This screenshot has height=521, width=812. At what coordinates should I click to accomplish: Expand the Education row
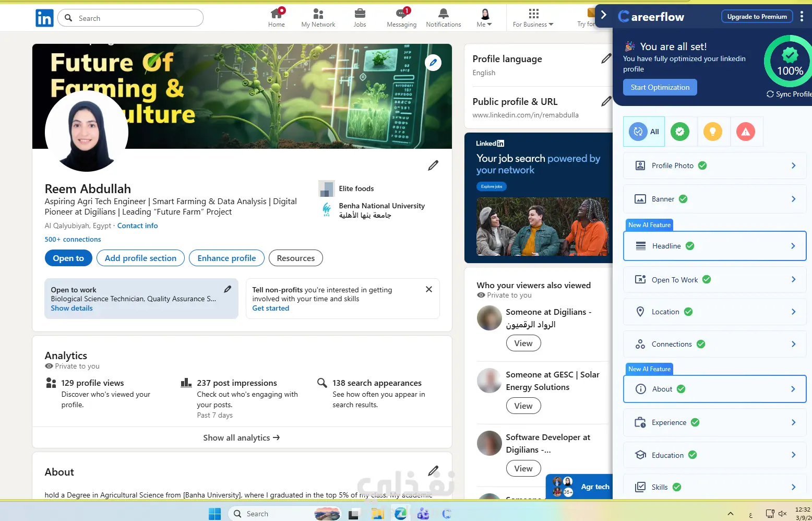[715, 455]
